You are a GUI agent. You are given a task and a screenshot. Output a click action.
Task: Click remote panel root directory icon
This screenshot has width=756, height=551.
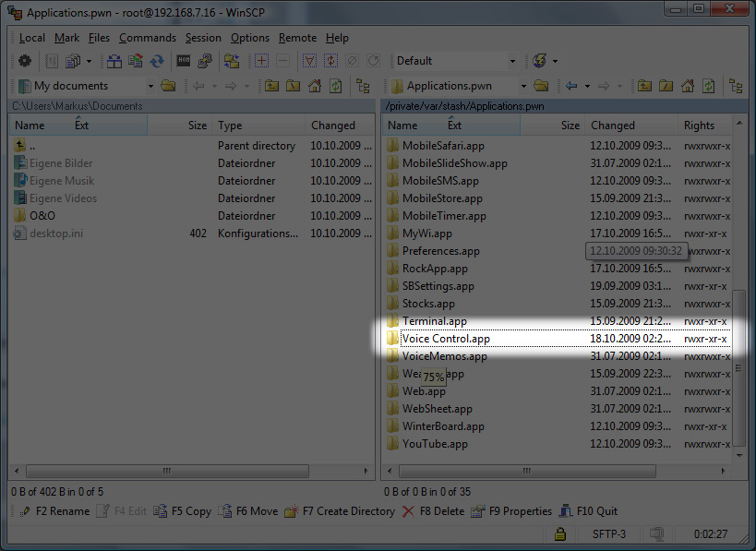point(666,86)
